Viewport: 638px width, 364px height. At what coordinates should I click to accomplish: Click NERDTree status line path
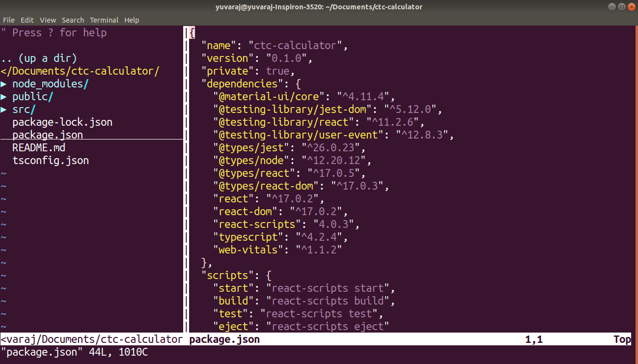(x=92, y=339)
